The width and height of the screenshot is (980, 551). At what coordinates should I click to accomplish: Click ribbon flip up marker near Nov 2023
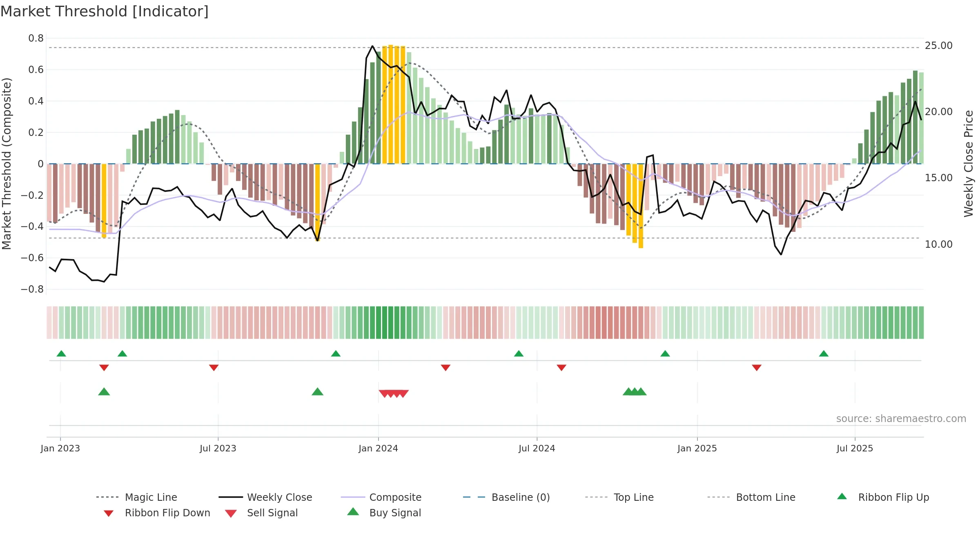[336, 353]
